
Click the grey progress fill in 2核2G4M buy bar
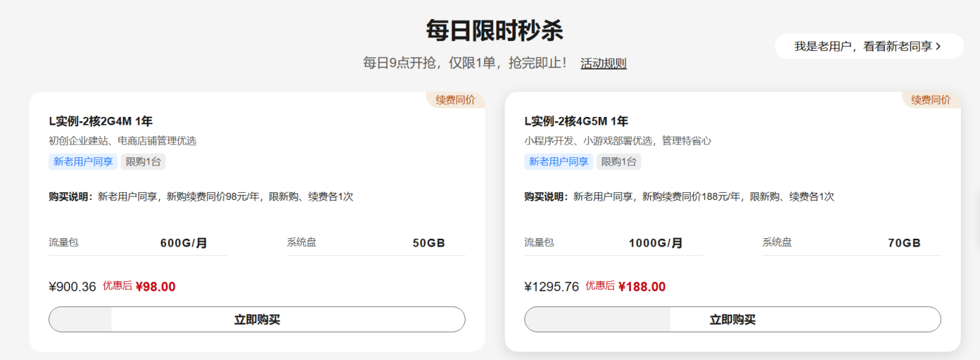click(x=81, y=320)
